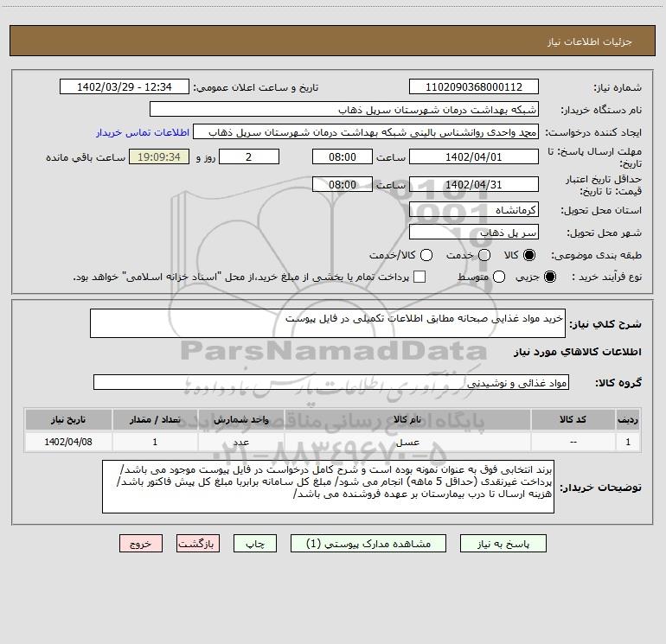
Task: Click the اطلاعات کالاهای مورد نیاز heading
Action: tap(577, 352)
